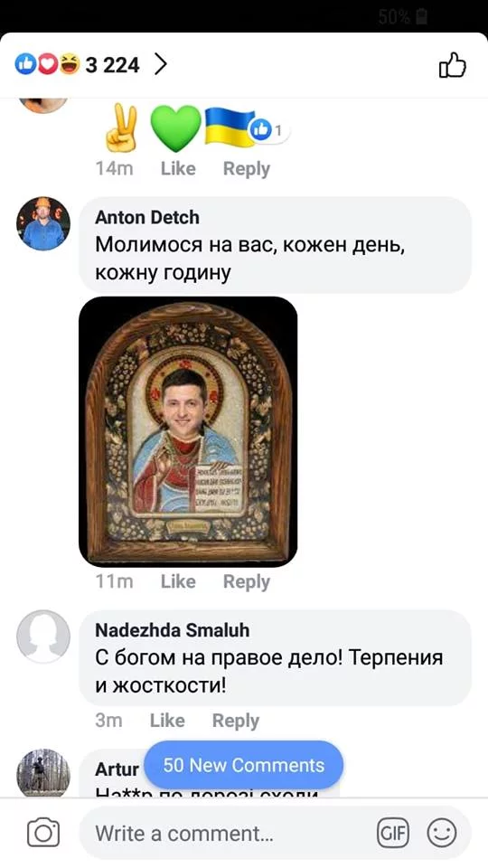488x868 pixels.
Task: Open the emoji smiley picker
Action: [x=442, y=833]
